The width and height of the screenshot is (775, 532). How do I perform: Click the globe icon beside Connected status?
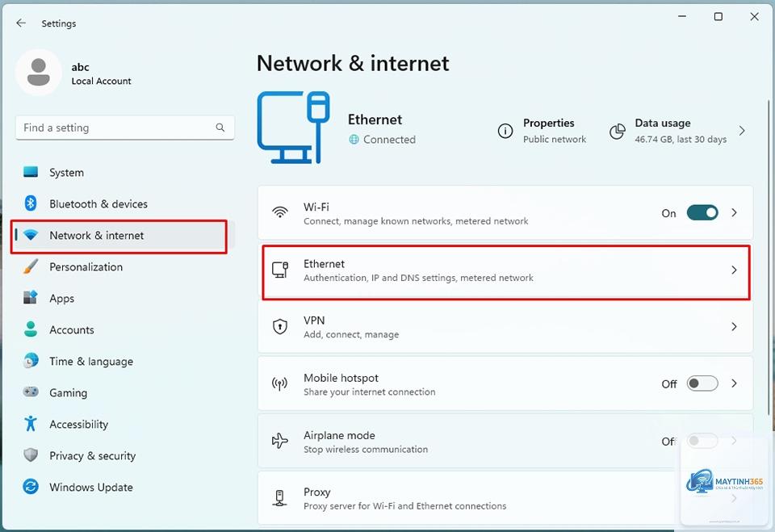354,140
